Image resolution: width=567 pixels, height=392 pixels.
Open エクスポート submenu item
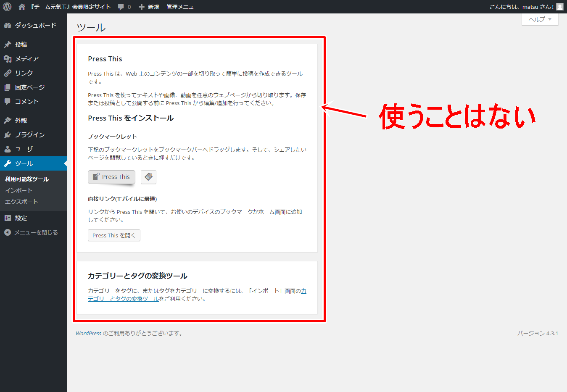pos(21,202)
